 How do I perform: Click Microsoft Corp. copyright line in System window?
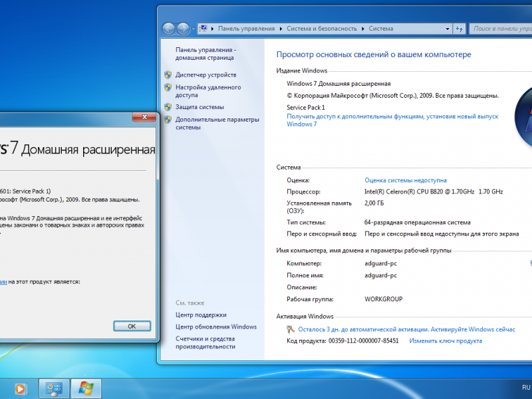[392, 96]
